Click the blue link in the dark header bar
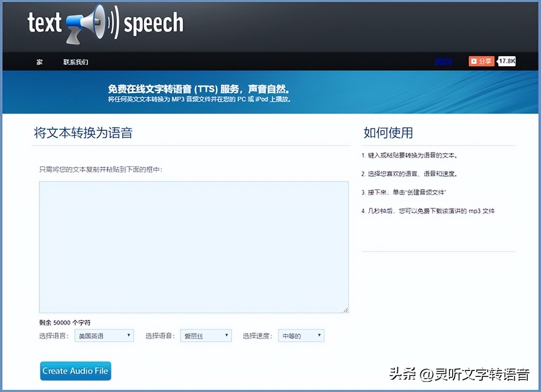This screenshot has height=392, width=541. pyautogui.click(x=443, y=62)
